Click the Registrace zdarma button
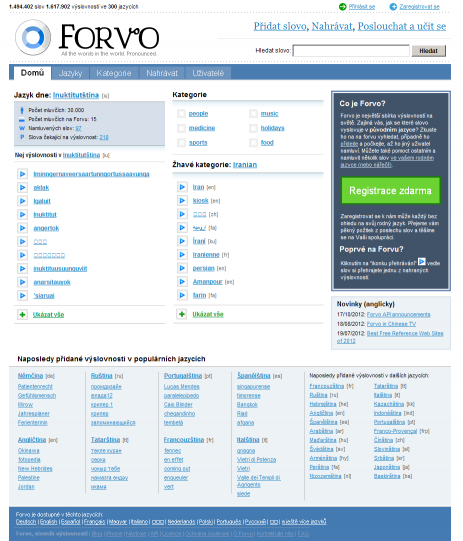The image size is (463, 541). pyautogui.click(x=390, y=191)
